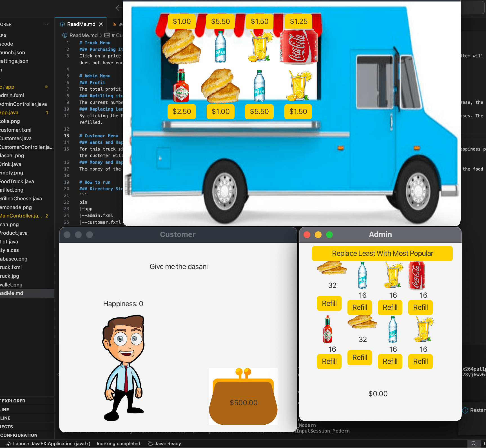Click the zoom-out magnifier in the status bar
The image size is (486, 448).
(474, 443)
